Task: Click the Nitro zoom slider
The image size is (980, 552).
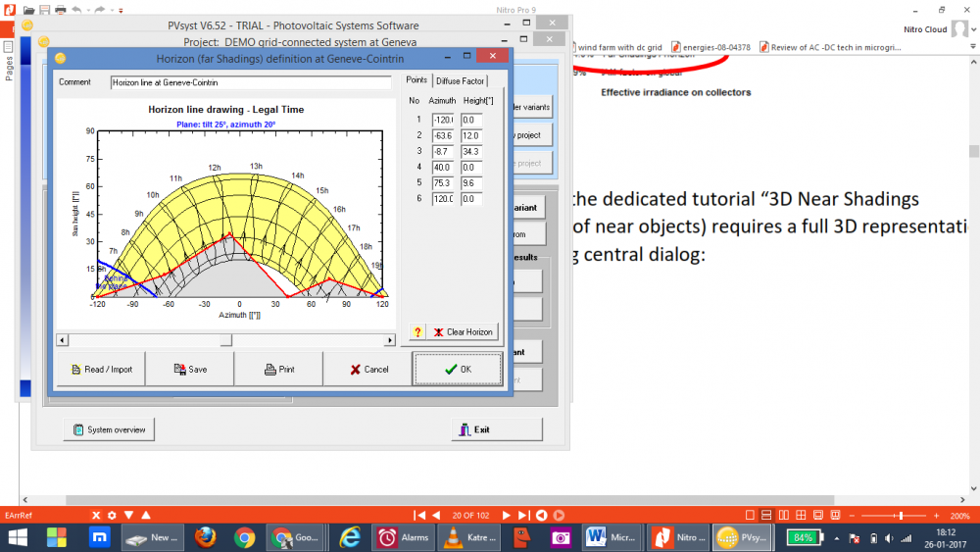Action: (x=900, y=515)
